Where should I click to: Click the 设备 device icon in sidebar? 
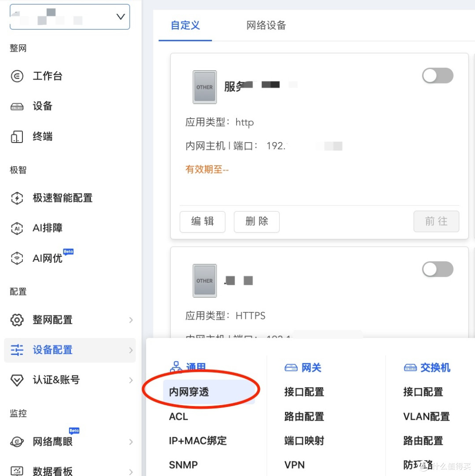point(17,106)
